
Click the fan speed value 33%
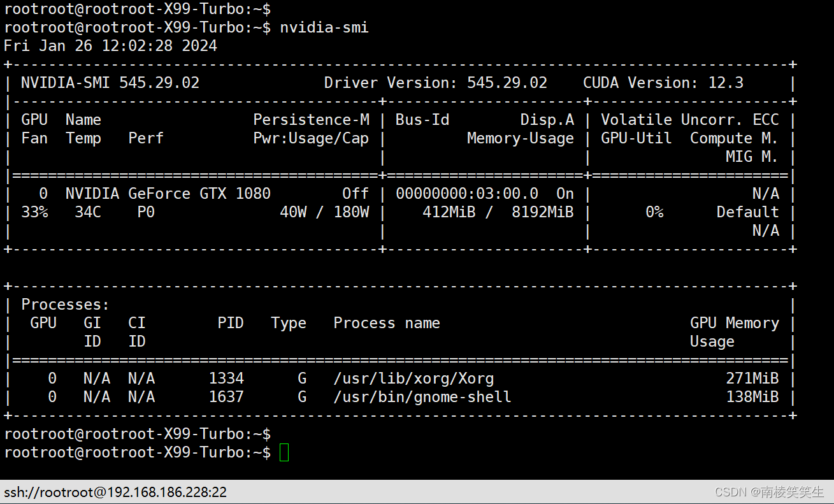click(x=34, y=212)
